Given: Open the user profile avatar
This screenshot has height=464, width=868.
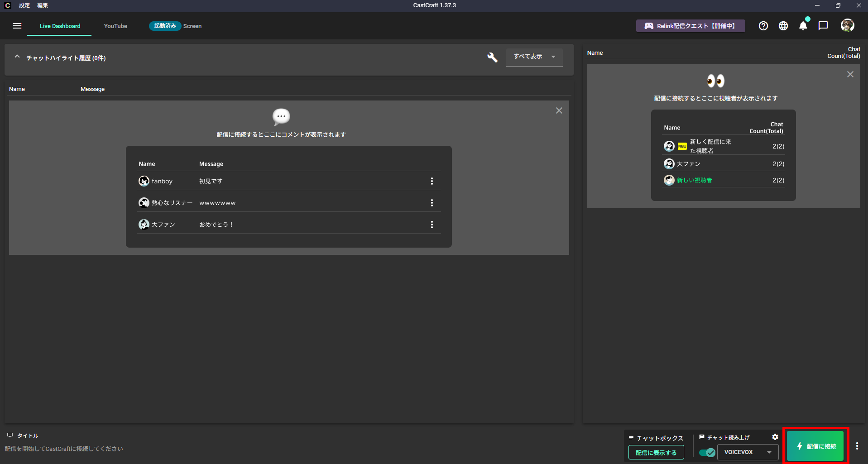Looking at the screenshot, I should pyautogui.click(x=848, y=26).
